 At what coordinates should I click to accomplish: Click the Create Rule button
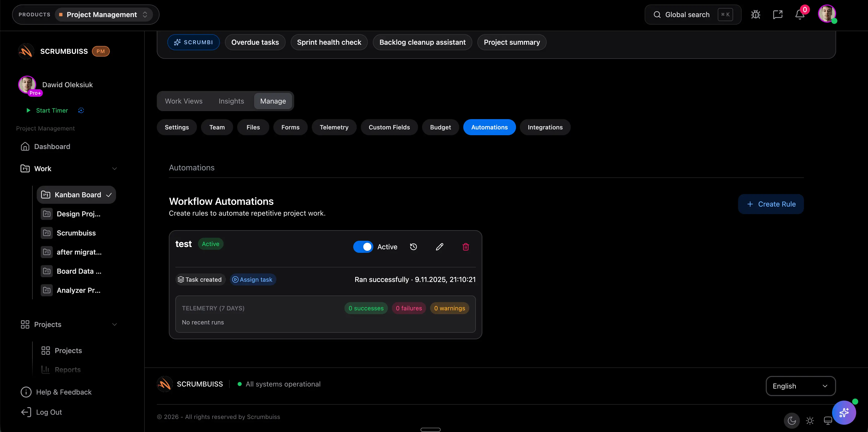pos(771,204)
